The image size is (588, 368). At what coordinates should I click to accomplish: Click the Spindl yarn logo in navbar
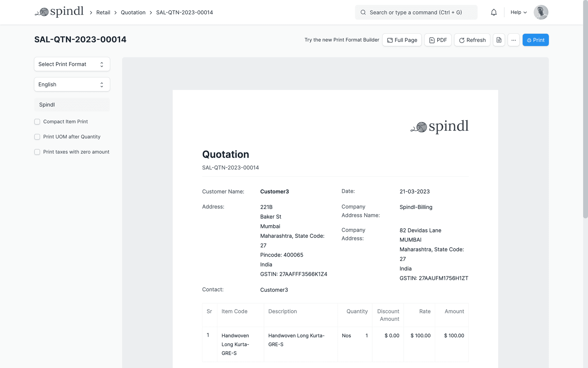click(x=59, y=12)
